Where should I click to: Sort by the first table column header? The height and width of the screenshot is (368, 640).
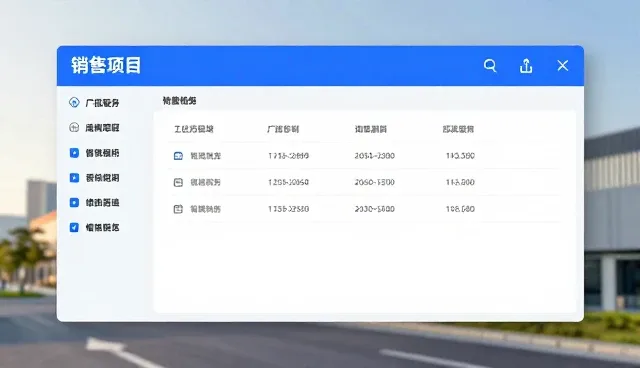pos(193,129)
